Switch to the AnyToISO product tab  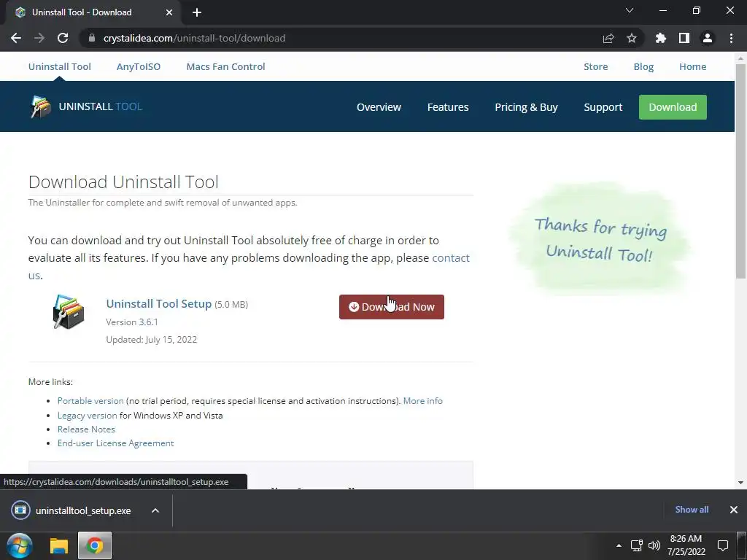coord(139,66)
